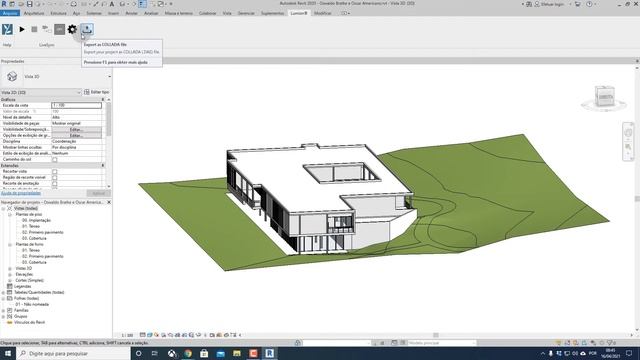Viewport: 640px width, 360px height.
Task: Open the 'Massa e terreno' ribbon tab
Action: tap(178, 13)
